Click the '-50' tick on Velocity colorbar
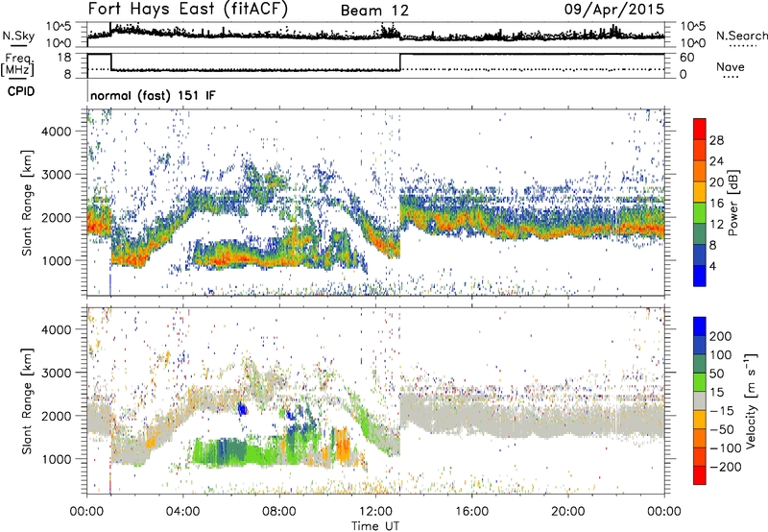 [x=722, y=429]
